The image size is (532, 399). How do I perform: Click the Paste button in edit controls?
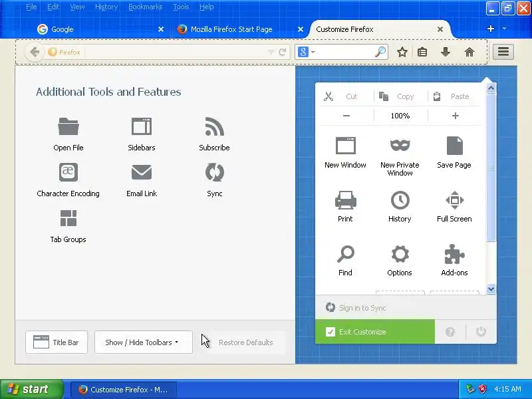point(455,96)
